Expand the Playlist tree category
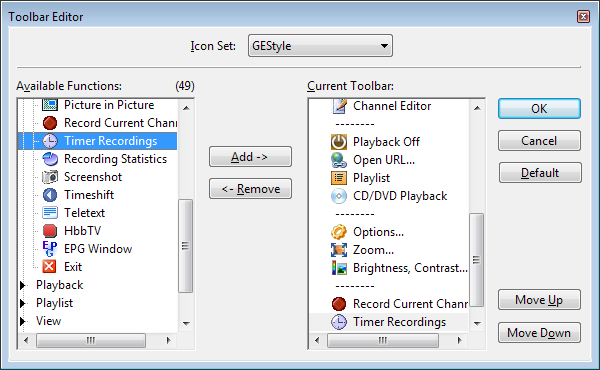The width and height of the screenshot is (600, 370). [23, 303]
